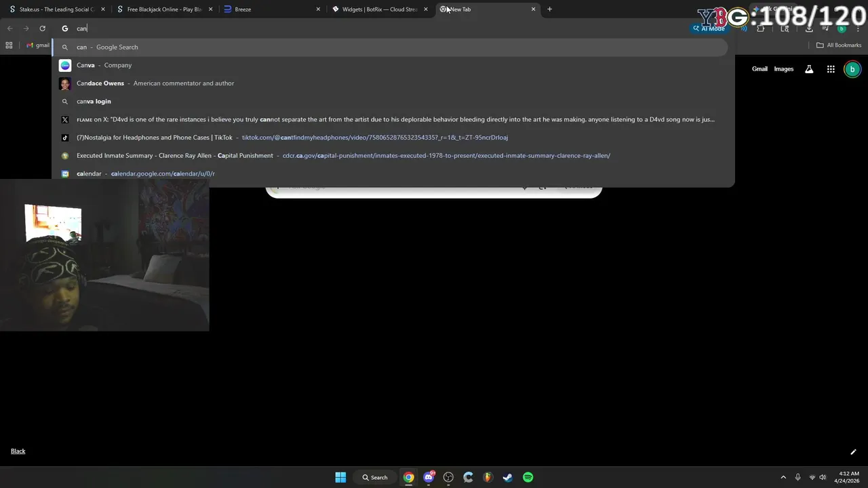
Task: Open the bookmarks bar apps grid
Action: pos(9,45)
